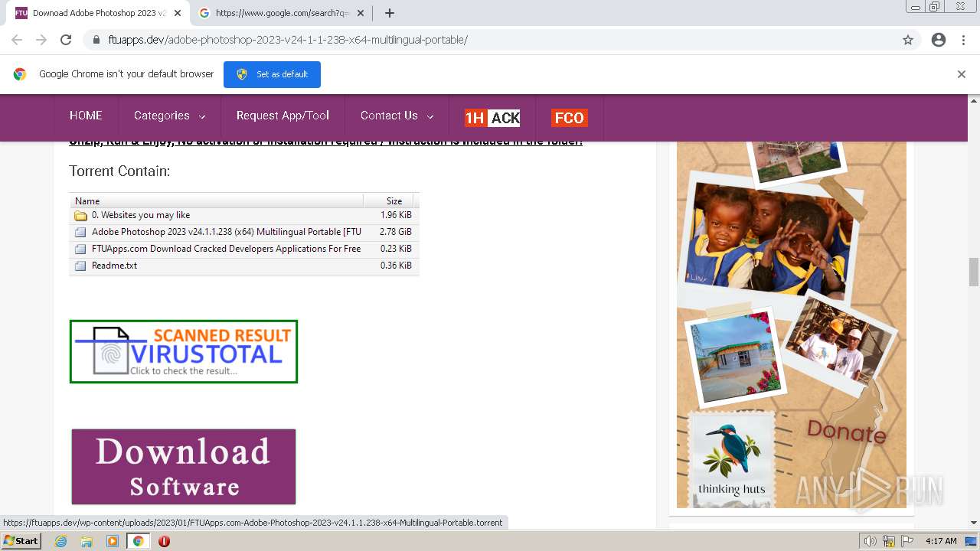
Task: Click the Action Center flag tray icon
Action: point(907,541)
